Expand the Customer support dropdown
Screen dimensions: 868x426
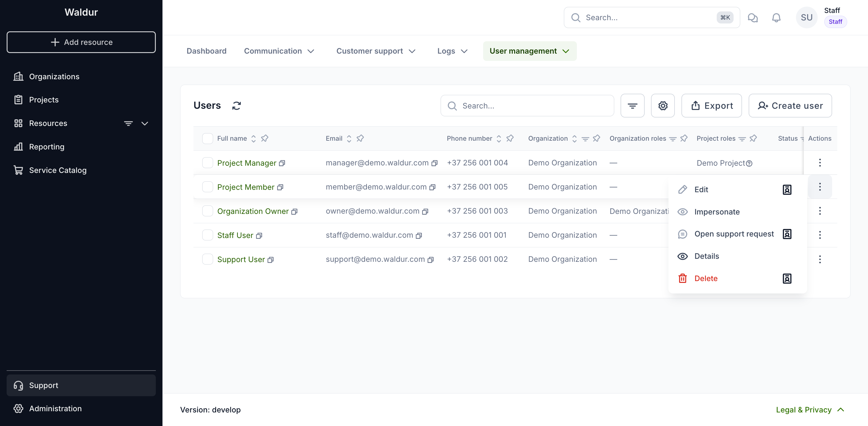pyautogui.click(x=376, y=51)
